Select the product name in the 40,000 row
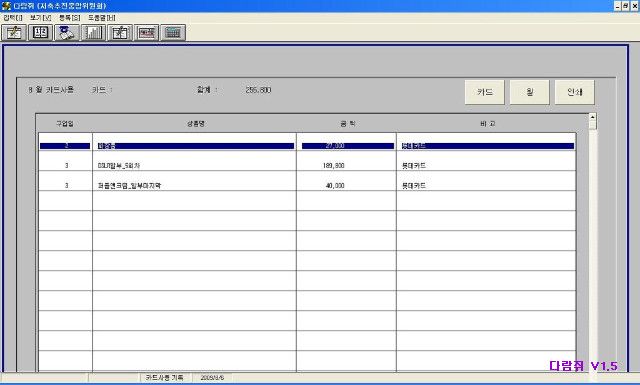This screenshot has height=385, width=640. pyautogui.click(x=129, y=185)
